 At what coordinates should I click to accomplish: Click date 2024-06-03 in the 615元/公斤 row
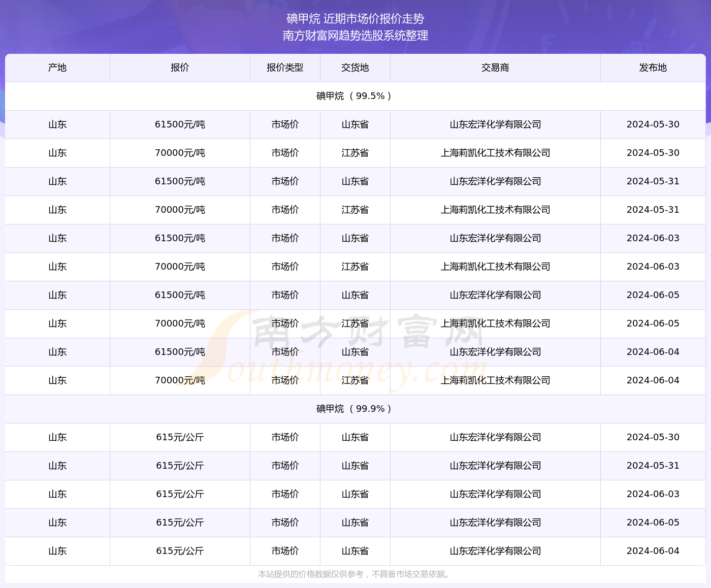click(653, 494)
